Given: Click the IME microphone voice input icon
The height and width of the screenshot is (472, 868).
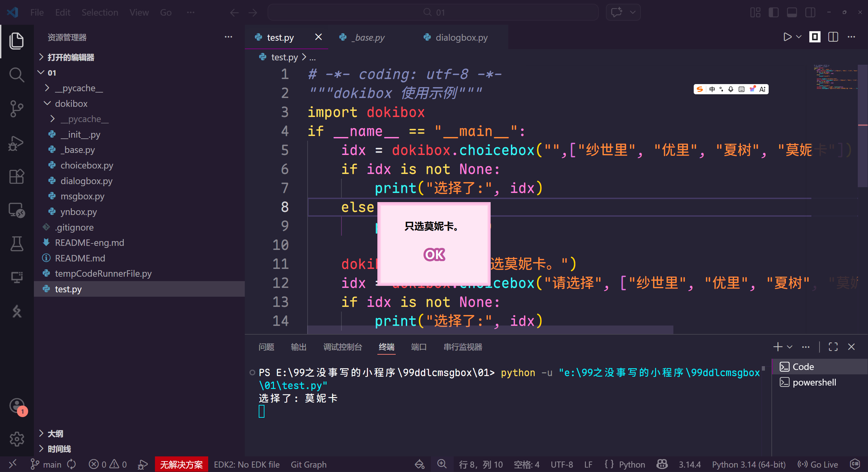Looking at the screenshot, I should [731, 89].
